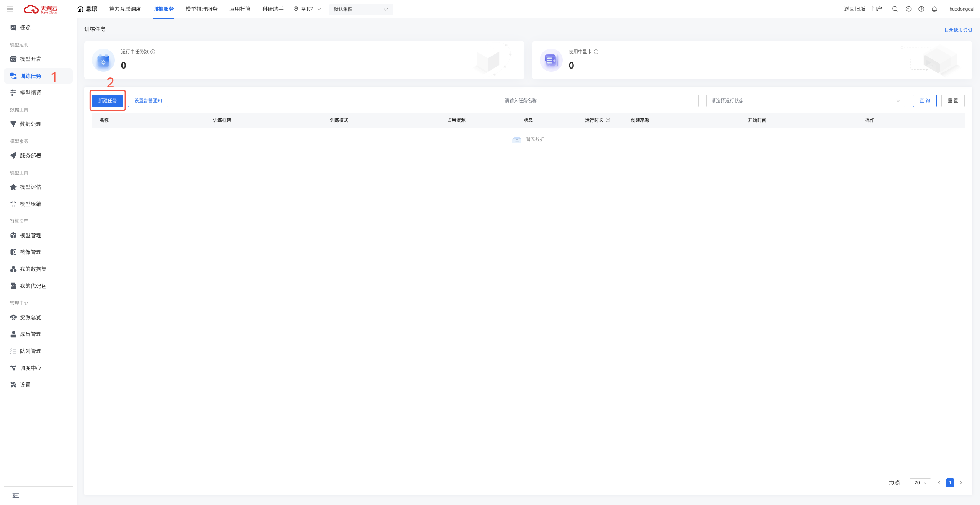Image resolution: width=980 pixels, height=505 pixels.
Task: Switch to 模型推理服务 top tab
Action: pos(201,9)
